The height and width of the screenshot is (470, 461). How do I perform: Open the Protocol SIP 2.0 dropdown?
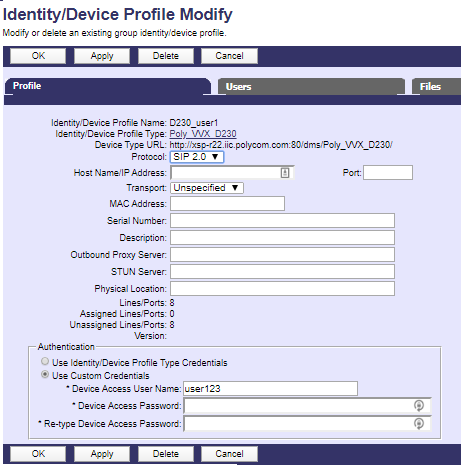click(x=197, y=157)
